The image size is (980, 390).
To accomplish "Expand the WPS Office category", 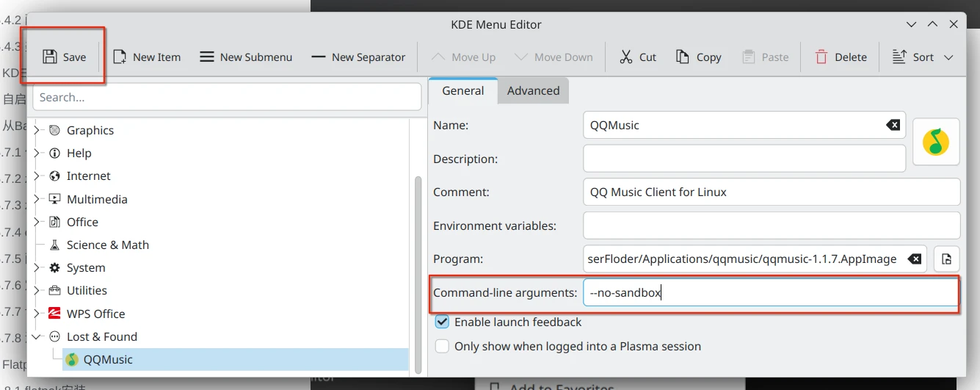I will pos(37,314).
